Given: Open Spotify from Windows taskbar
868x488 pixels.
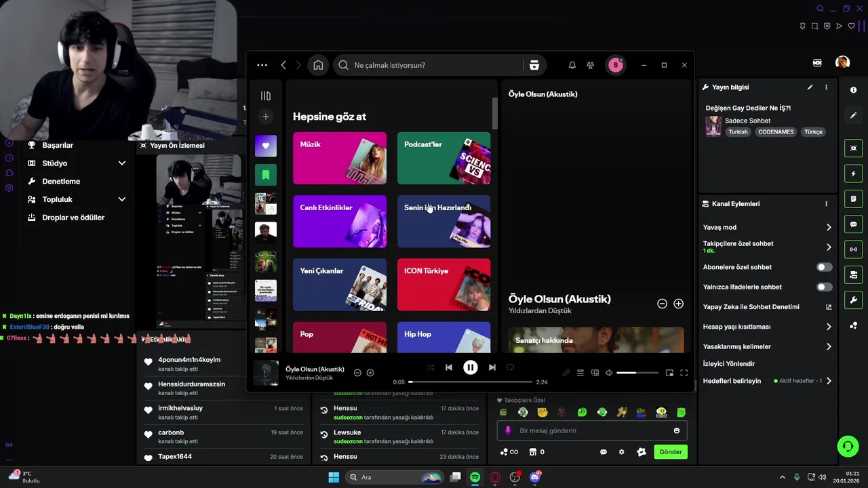Looking at the screenshot, I should tap(475, 477).
